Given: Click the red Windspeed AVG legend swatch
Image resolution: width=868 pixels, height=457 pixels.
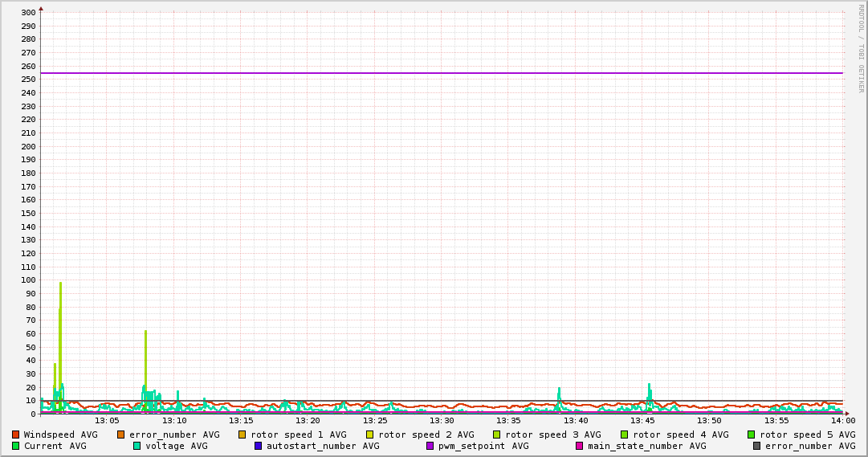Looking at the screenshot, I should coord(15,435).
